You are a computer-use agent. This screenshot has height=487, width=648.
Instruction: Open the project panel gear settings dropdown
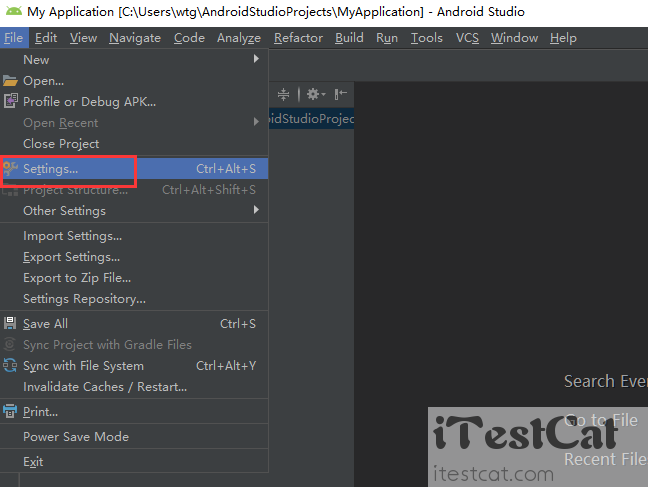click(x=316, y=94)
